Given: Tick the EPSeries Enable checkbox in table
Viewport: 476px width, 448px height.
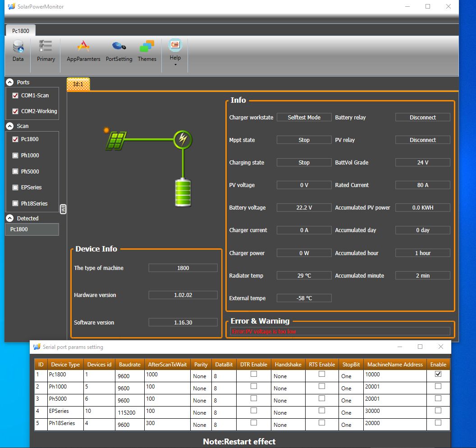Looking at the screenshot, I should point(438,411).
